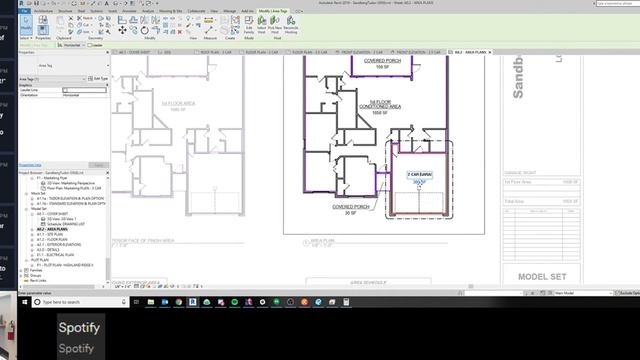Close the A0.2 - AREA PLANS view tab
This screenshot has height=360, width=640.
(x=490, y=52)
